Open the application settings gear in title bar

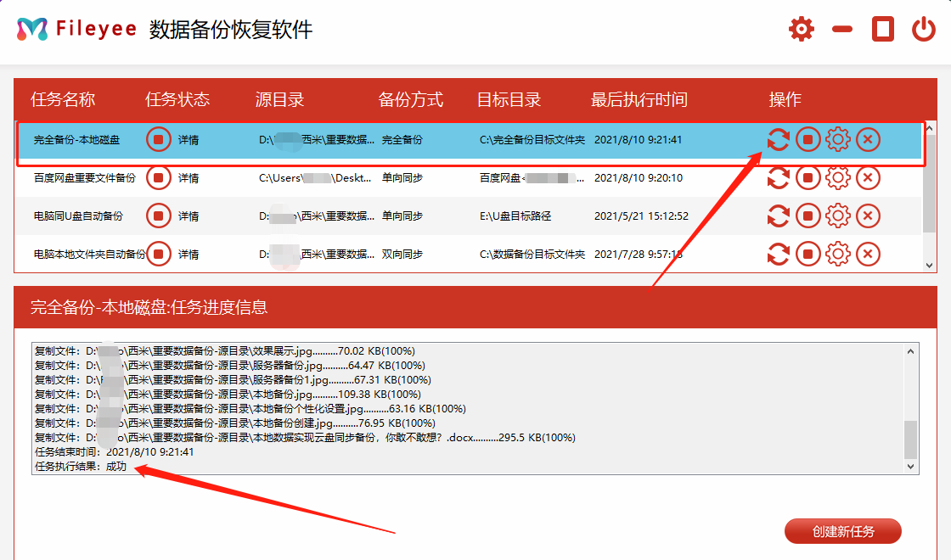[801, 28]
